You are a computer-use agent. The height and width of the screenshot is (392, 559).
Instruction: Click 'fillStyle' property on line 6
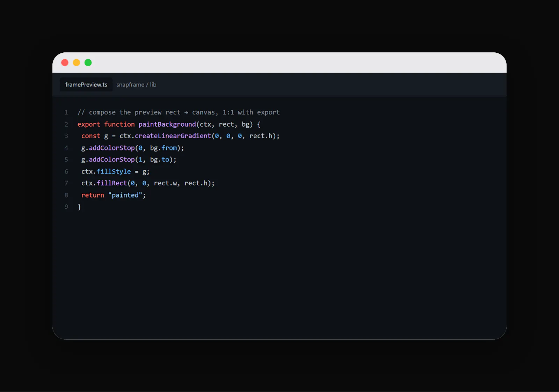pyautogui.click(x=114, y=171)
